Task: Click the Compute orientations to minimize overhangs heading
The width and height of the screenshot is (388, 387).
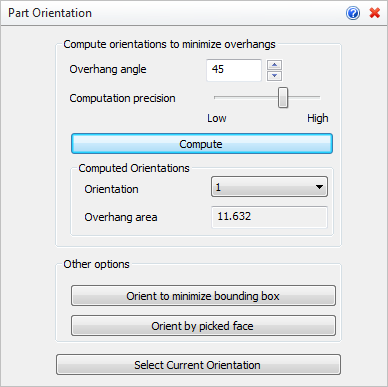Action: pos(169,44)
